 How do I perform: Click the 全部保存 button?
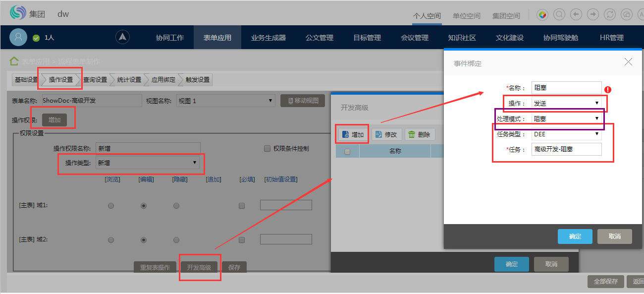pos(605,281)
